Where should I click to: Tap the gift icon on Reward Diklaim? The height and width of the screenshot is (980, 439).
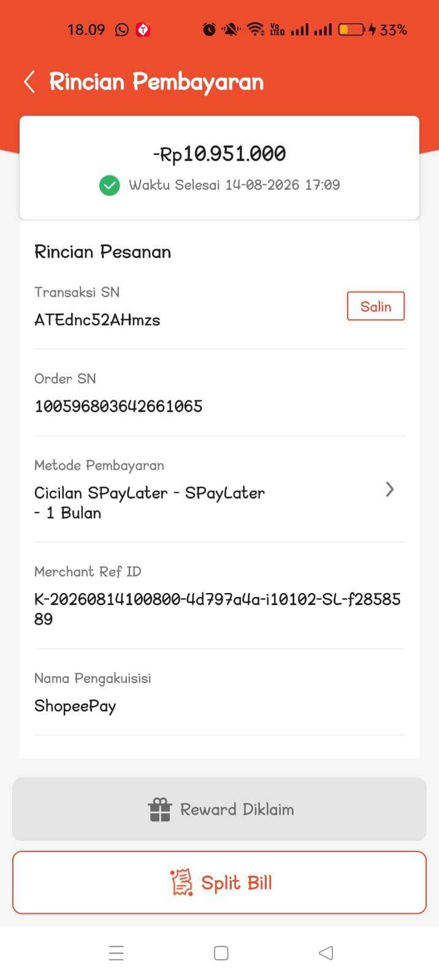[159, 809]
